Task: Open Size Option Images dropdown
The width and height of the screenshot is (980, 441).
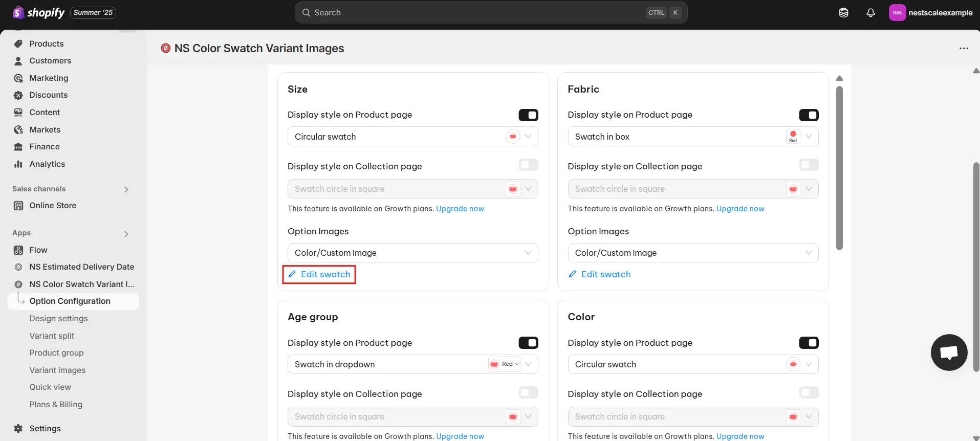Action: (412, 253)
